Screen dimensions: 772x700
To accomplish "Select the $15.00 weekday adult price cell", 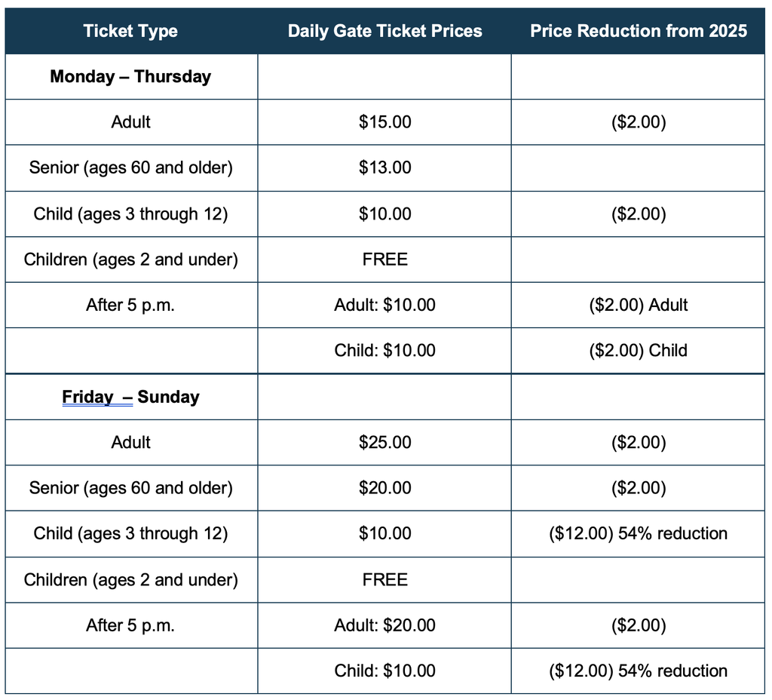I will (x=384, y=122).
